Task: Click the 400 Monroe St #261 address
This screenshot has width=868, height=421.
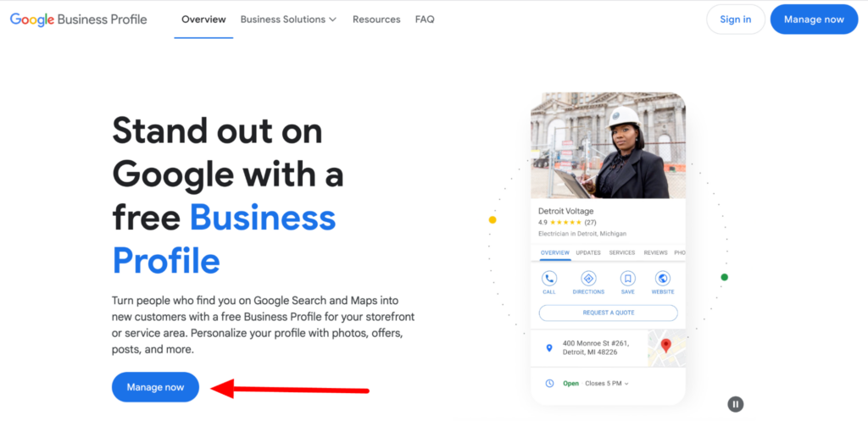Action: tap(596, 348)
